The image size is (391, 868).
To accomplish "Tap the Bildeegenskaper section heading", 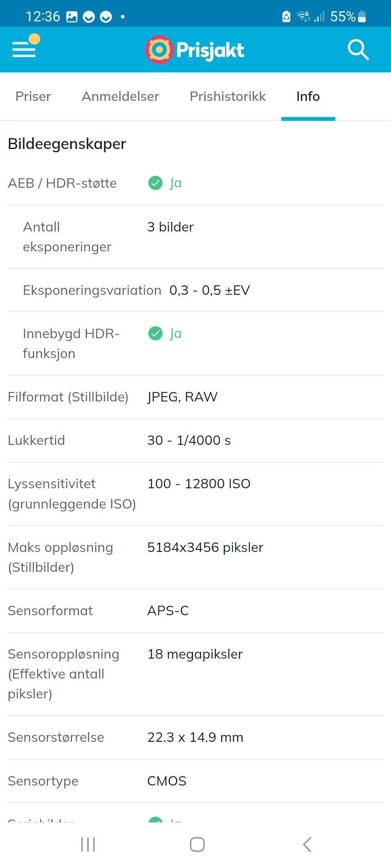I will [67, 144].
